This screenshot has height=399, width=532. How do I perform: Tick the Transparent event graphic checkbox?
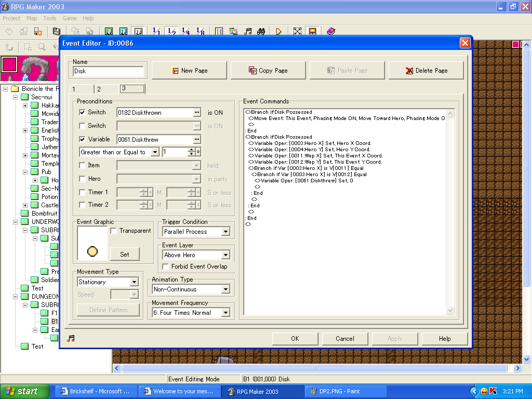114,231
